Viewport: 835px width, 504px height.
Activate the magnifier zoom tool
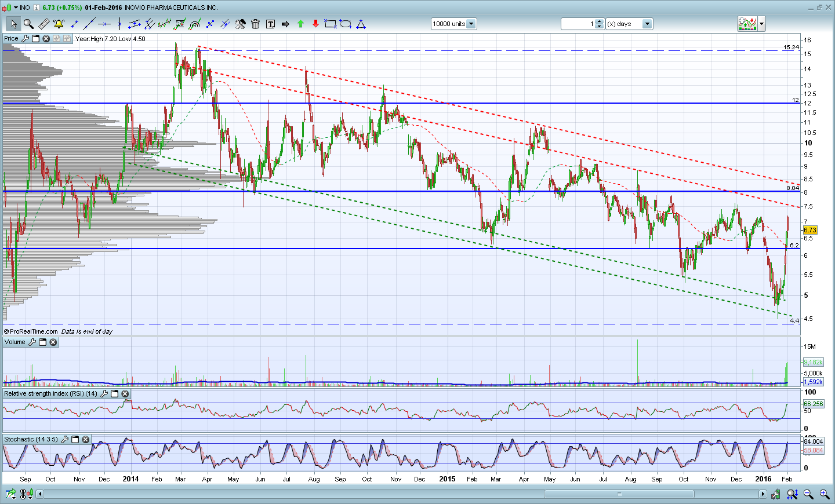click(28, 24)
